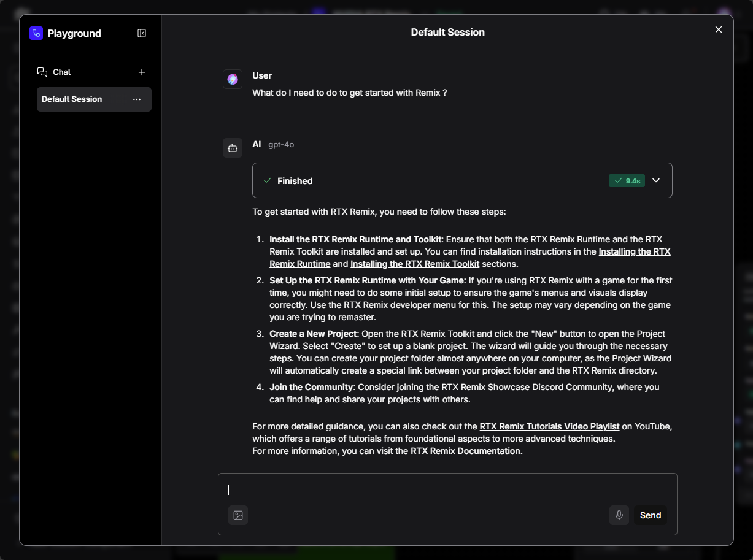Screen dimensions: 753x560
Task: Open Installing the RTX Remix Toolkit link
Action: [415, 264]
